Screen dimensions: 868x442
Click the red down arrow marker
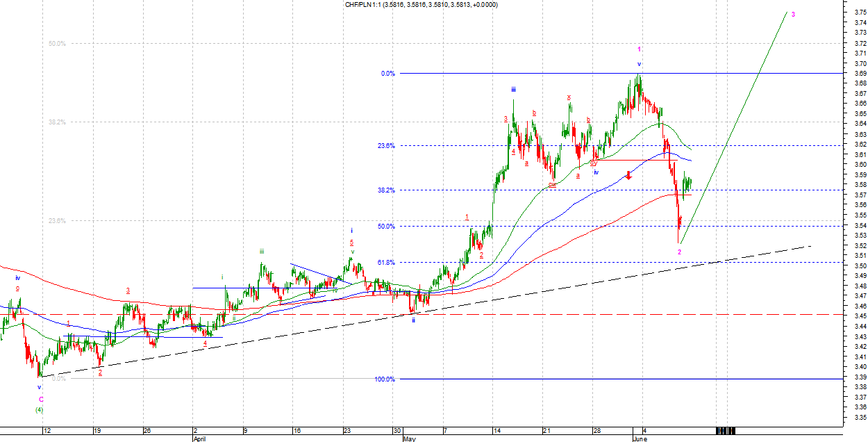628,175
